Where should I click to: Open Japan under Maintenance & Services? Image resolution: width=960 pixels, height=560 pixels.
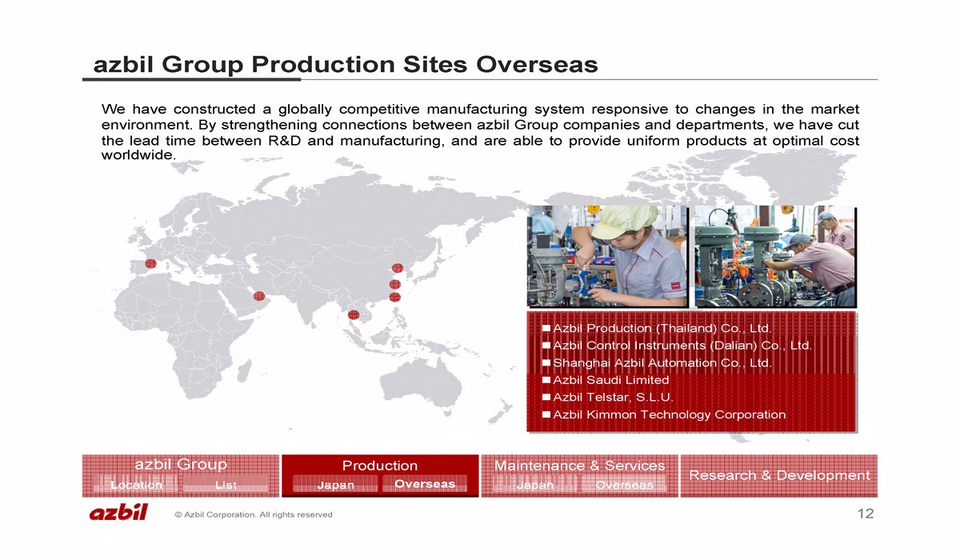[x=534, y=485]
